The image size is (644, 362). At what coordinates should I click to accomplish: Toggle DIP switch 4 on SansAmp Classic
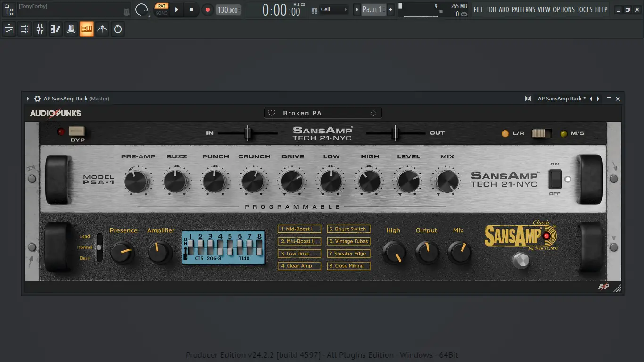[220, 247]
